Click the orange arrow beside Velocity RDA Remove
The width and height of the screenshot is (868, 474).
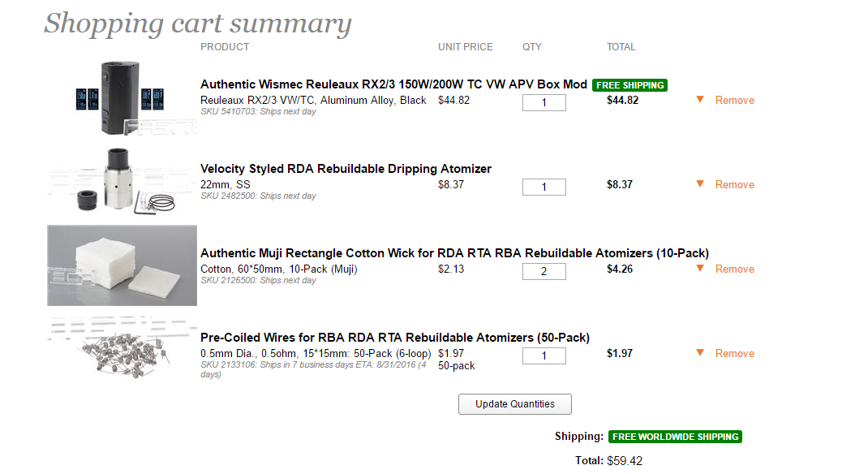(700, 184)
